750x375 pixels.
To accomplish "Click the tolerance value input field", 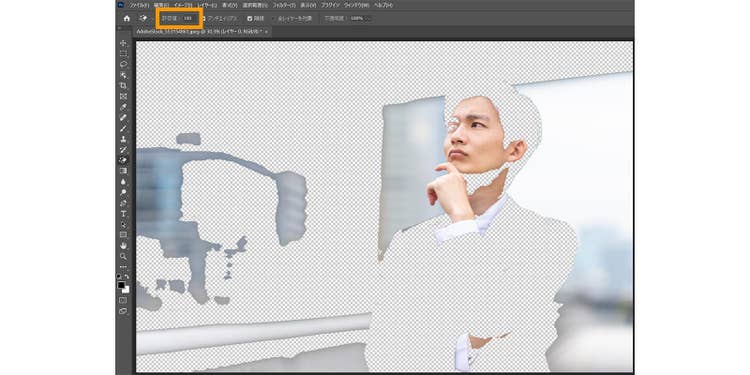I will coord(188,18).
